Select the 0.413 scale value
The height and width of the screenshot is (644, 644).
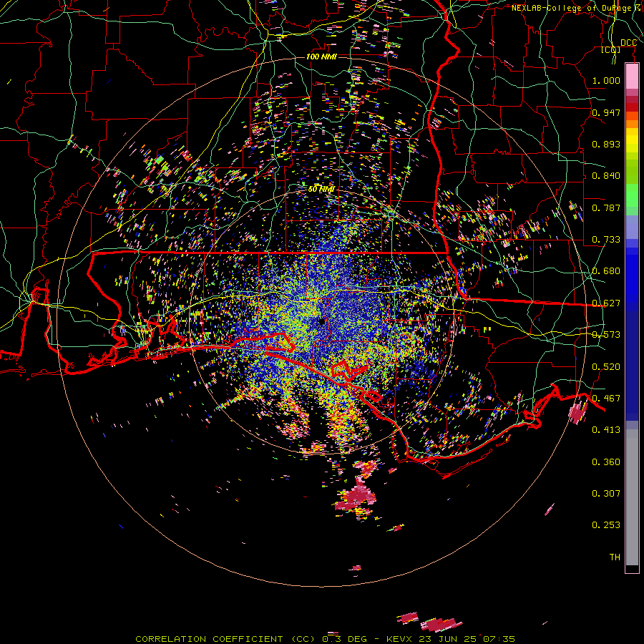pos(606,430)
